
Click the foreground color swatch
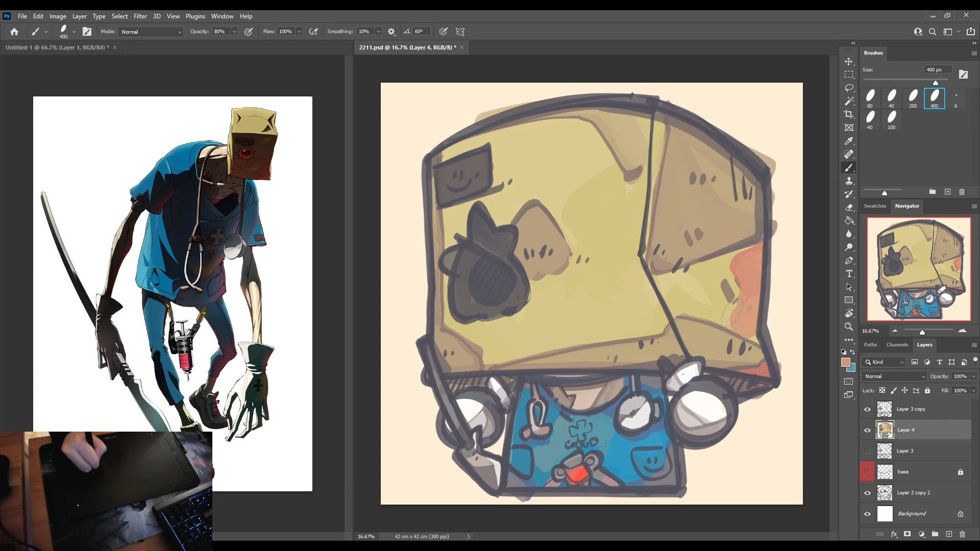click(846, 362)
